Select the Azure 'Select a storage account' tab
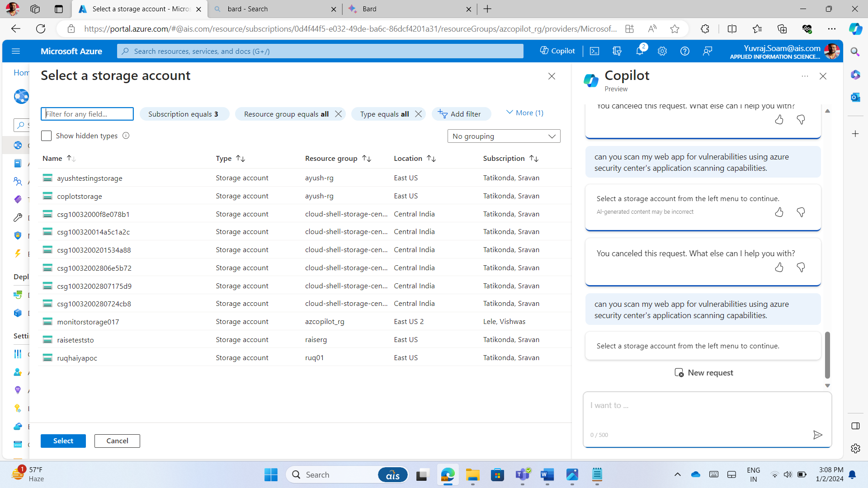The height and width of the screenshot is (488, 868). pos(140,9)
